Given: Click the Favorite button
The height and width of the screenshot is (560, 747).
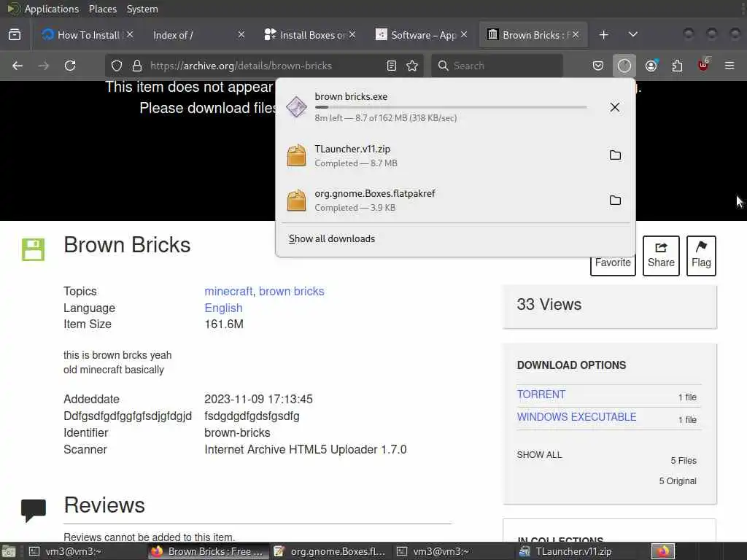Looking at the screenshot, I should click(613, 262).
